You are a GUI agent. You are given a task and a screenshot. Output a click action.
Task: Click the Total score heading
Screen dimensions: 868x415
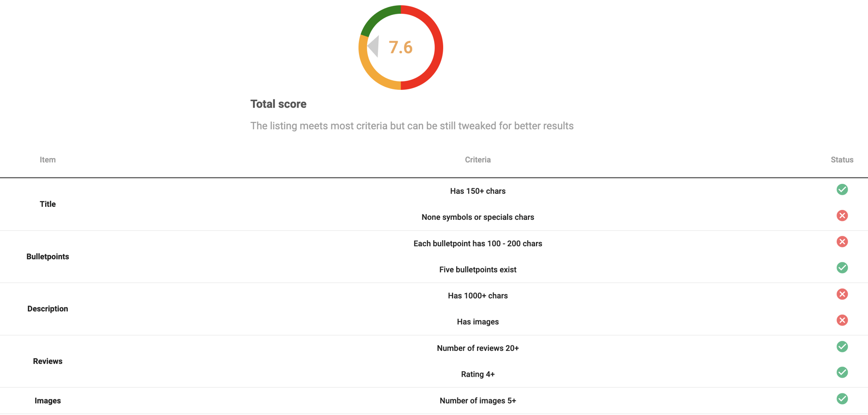click(x=278, y=104)
